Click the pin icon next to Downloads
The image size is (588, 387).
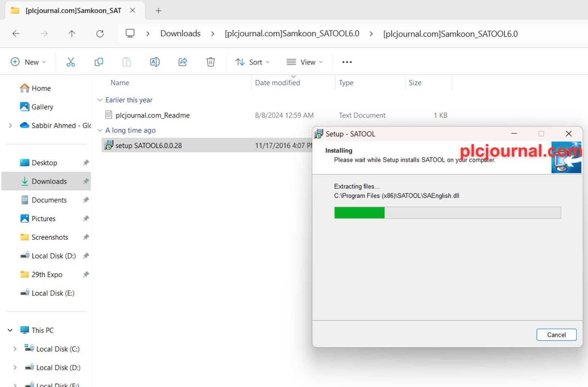(86, 181)
